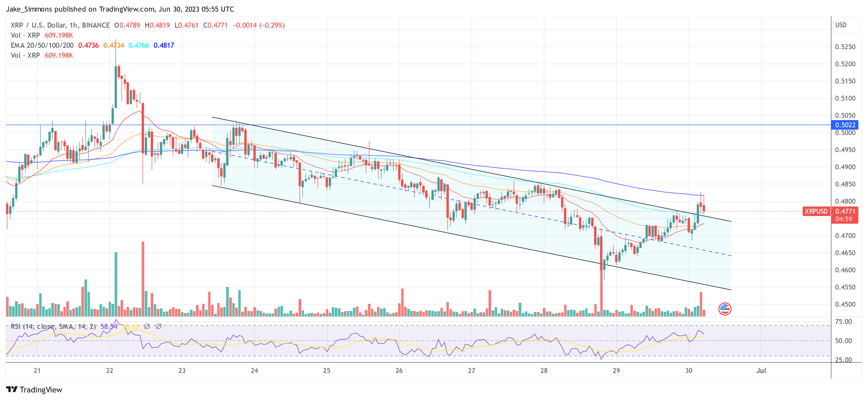Click the Close value C0.4771

215,25
